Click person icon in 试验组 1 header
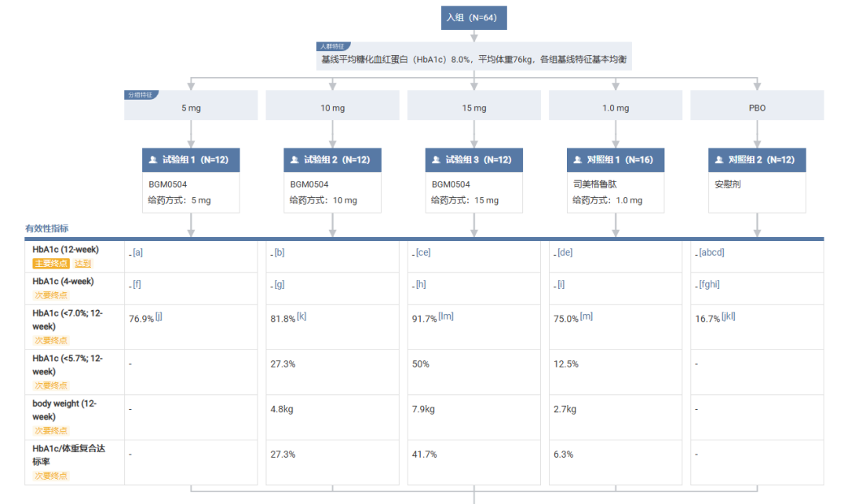 pyautogui.click(x=153, y=160)
